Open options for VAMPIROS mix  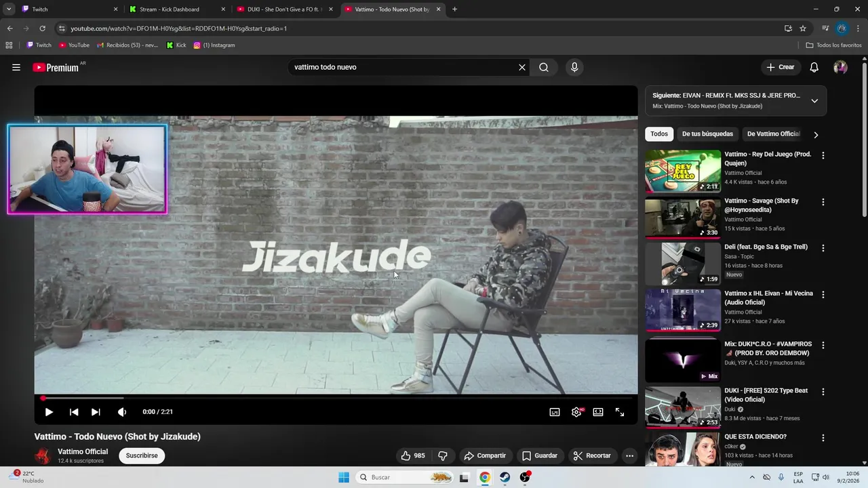pos(823,345)
